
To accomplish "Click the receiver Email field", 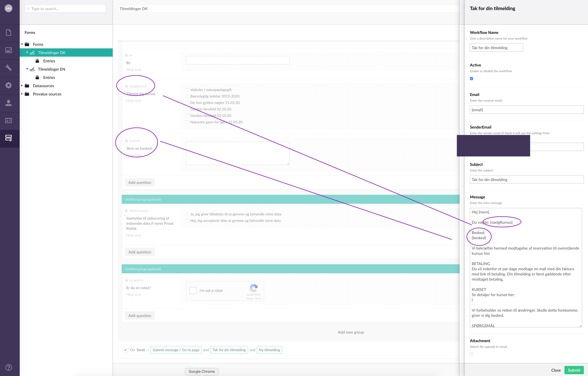I will [x=527, y=110].
